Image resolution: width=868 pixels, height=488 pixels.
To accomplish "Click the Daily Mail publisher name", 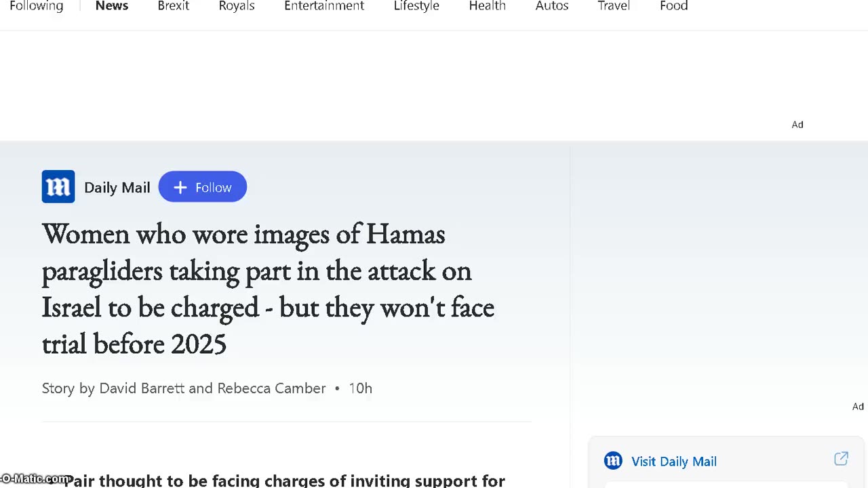I will (x=117, y=188).
